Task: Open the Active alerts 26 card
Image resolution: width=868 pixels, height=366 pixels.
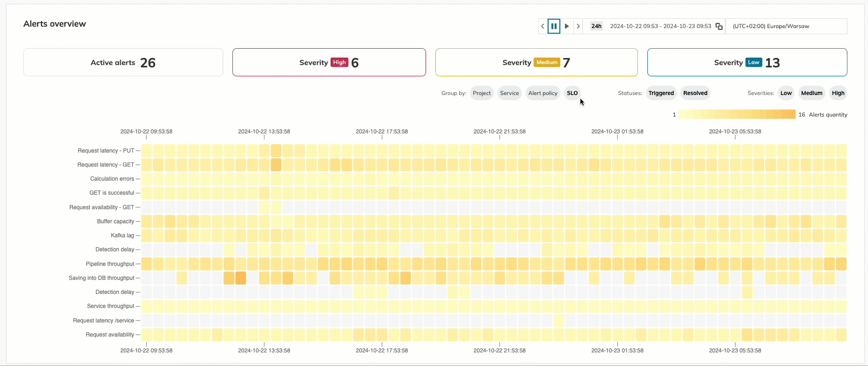Action: click(123, 62)
